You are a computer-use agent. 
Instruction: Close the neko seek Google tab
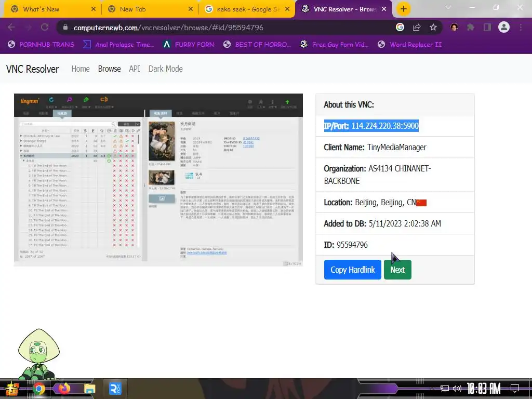[287, 9]
